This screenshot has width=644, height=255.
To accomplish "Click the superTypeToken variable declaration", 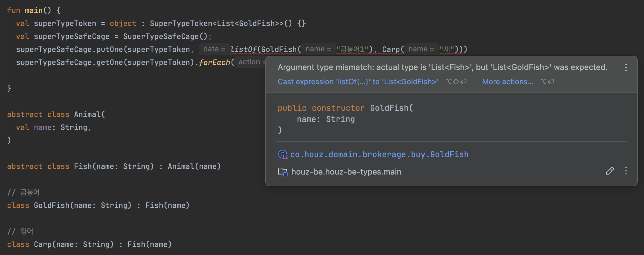I will [x=65, y=24].
